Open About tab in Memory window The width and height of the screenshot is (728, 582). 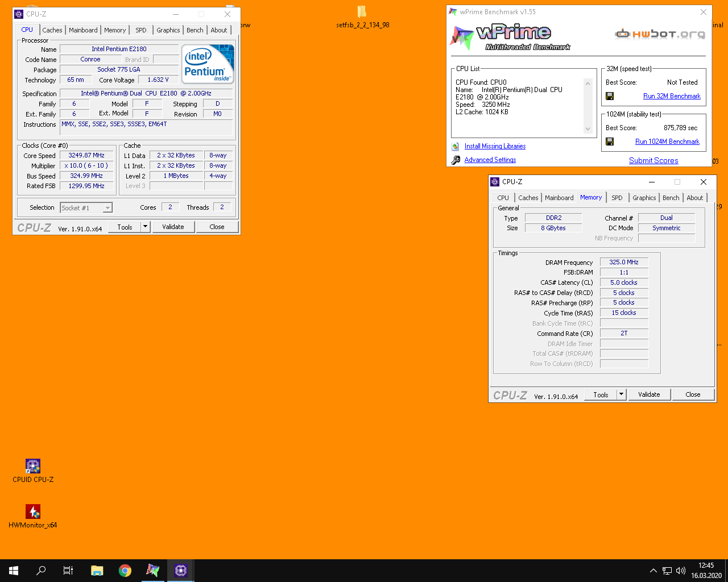click(x=695, y=198)
